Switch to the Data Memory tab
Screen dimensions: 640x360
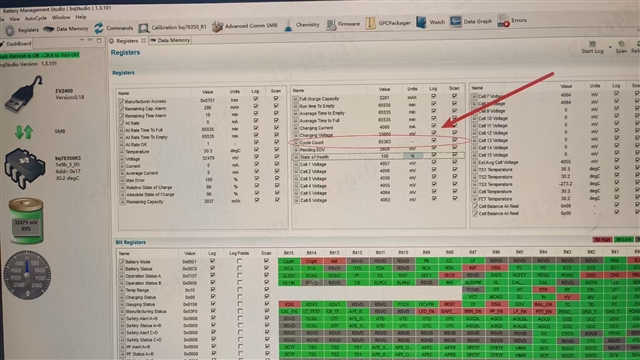[170, 40]
